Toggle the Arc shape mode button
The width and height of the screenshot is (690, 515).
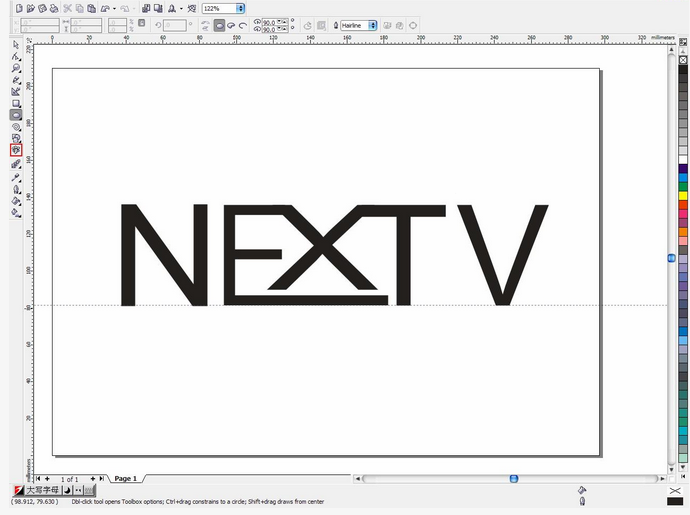point(242,26)
